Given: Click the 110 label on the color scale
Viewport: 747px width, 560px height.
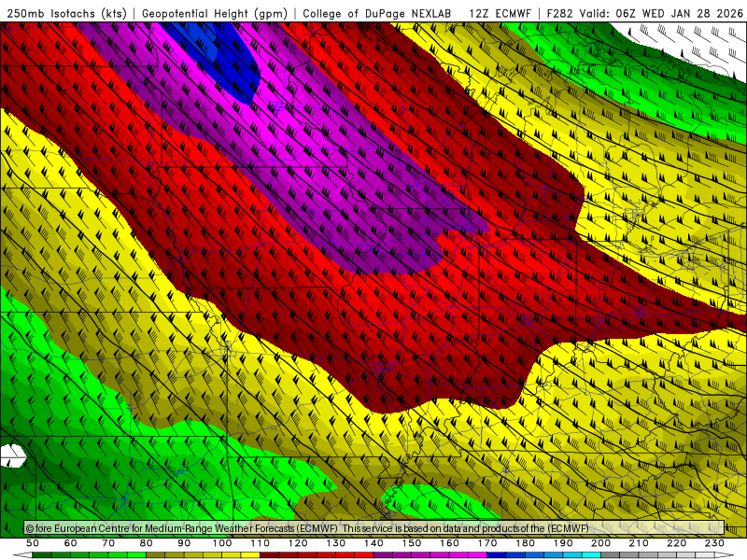Looking at the screenshot, I should click(260, 543).
